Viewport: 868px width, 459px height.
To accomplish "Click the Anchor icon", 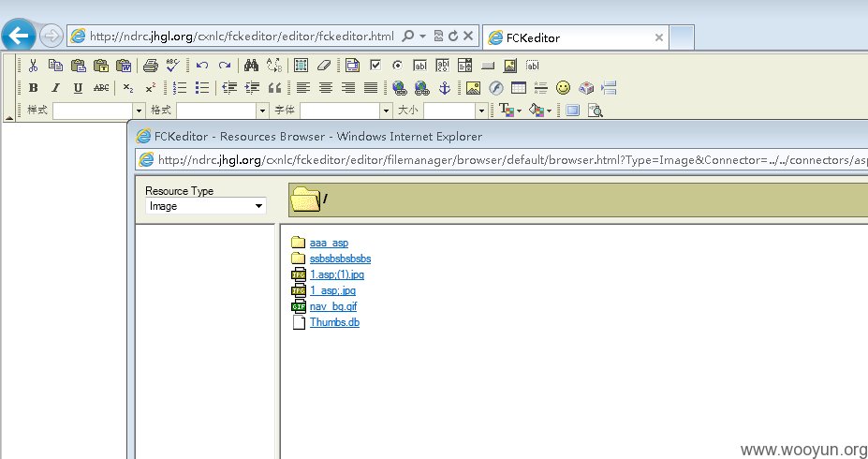I will [445, 87].
